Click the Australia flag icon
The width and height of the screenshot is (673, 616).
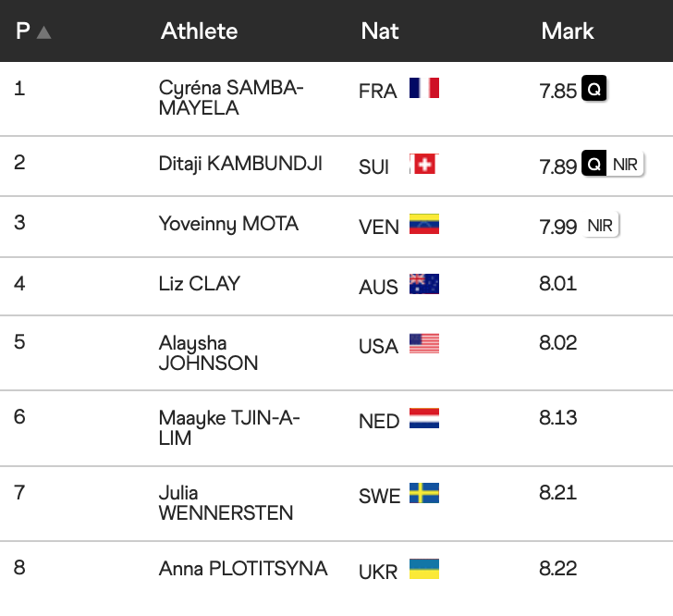[x=423, y=284]
